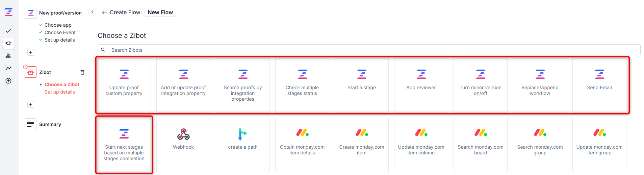Choose the Create monday.com item Zibot

pyautogui.click(x=361, y=145)
